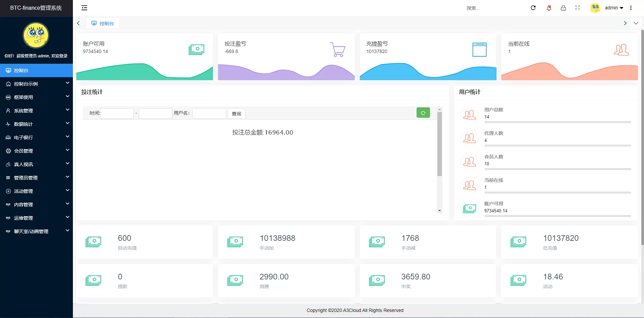Viewport: 644px width, 318px height.
Task: Click the sidebar collapse hamburger icon
Action: pos(84,8)
